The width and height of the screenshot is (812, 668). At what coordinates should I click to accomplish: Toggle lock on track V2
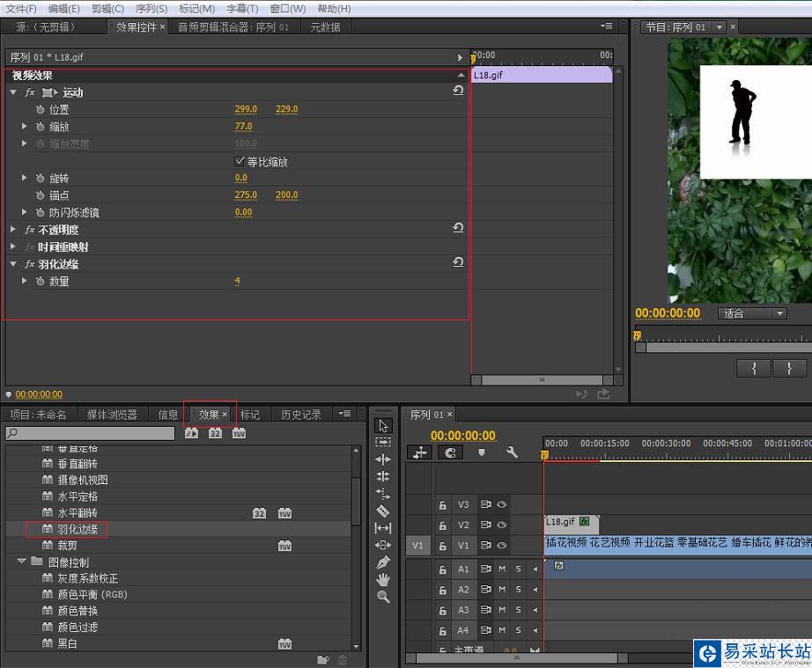pos(443,525)
